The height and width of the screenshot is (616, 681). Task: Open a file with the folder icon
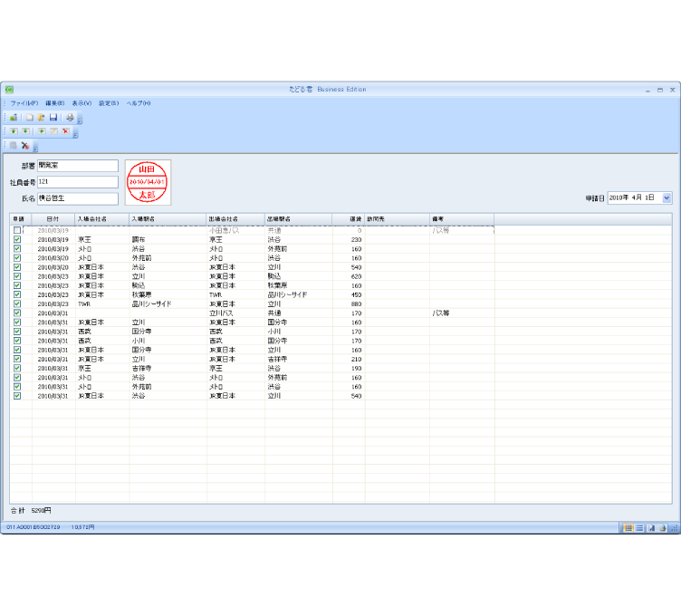click(x=42, y=117)
